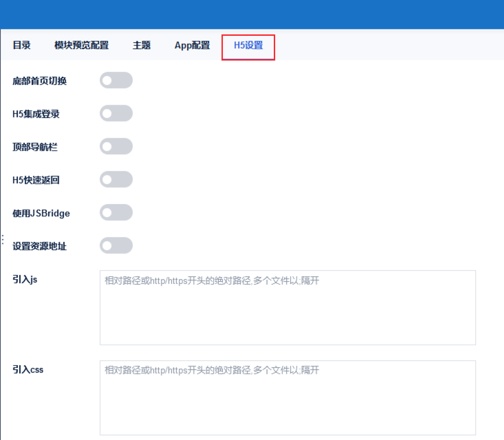Focus the 引入css text area
504x440 pixels.
288,397
